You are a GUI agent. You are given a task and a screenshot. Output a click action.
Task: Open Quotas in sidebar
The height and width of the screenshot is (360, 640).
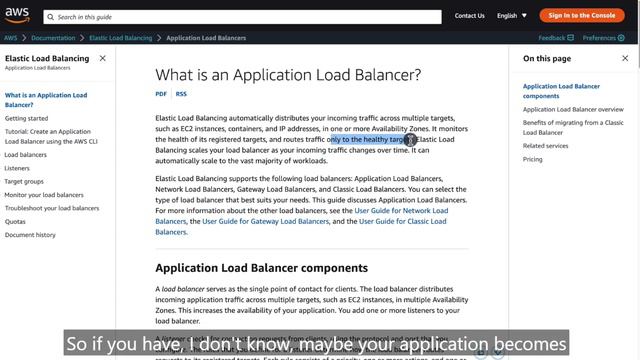pos(15,222)
